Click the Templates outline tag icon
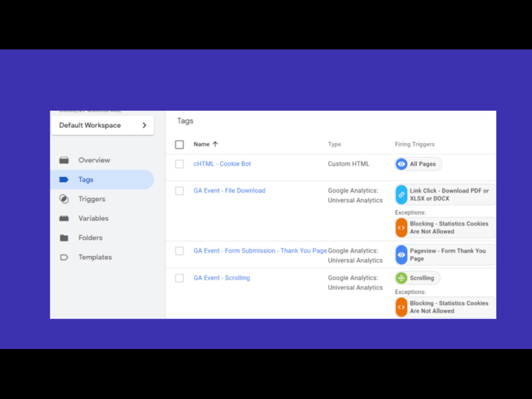Image resolution: width=532 pixels, height=399 pixels. coord(64,257)
